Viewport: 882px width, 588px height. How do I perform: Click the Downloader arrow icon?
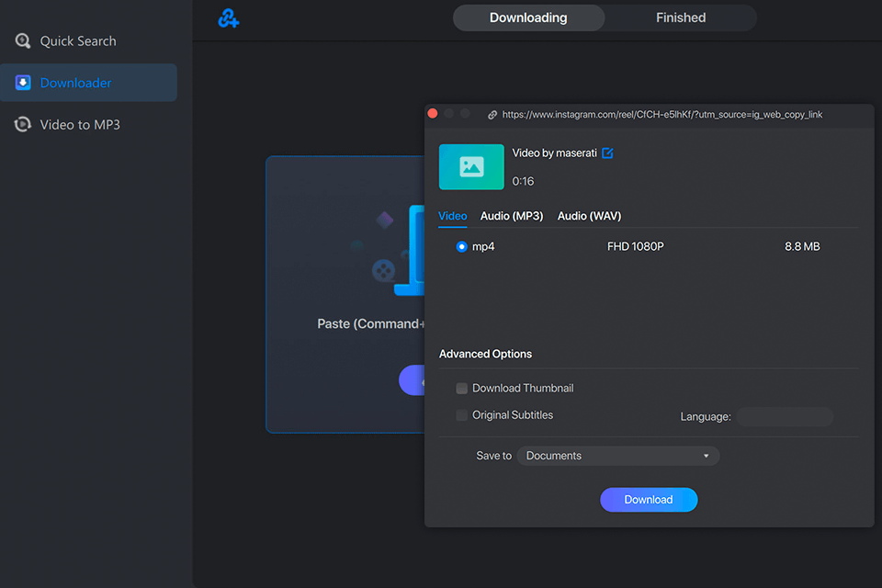point(22,83)
